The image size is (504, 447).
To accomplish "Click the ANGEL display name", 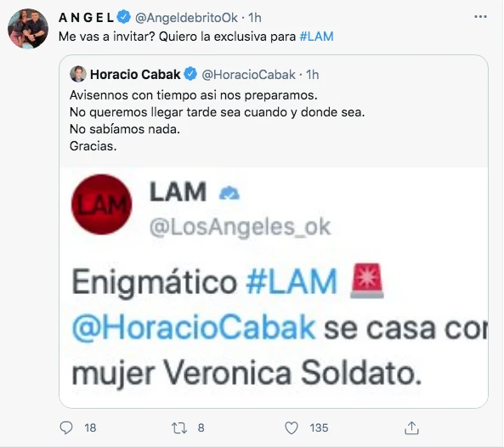I will 86,18.
